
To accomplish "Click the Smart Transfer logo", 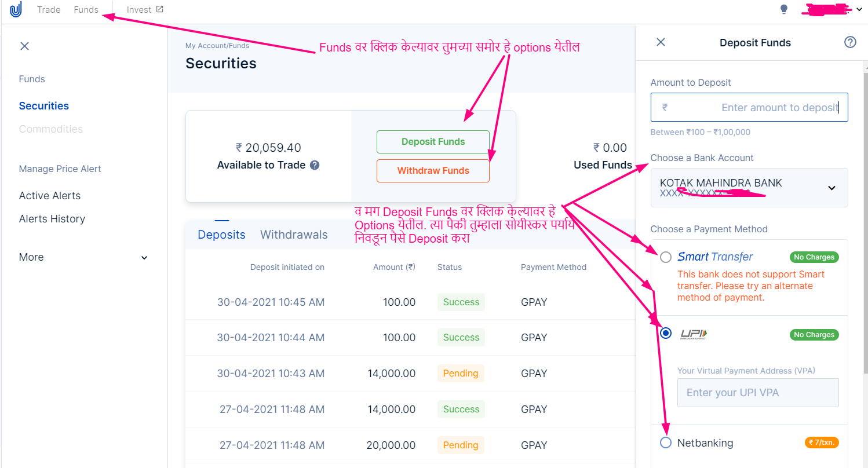I will [715, 257].
